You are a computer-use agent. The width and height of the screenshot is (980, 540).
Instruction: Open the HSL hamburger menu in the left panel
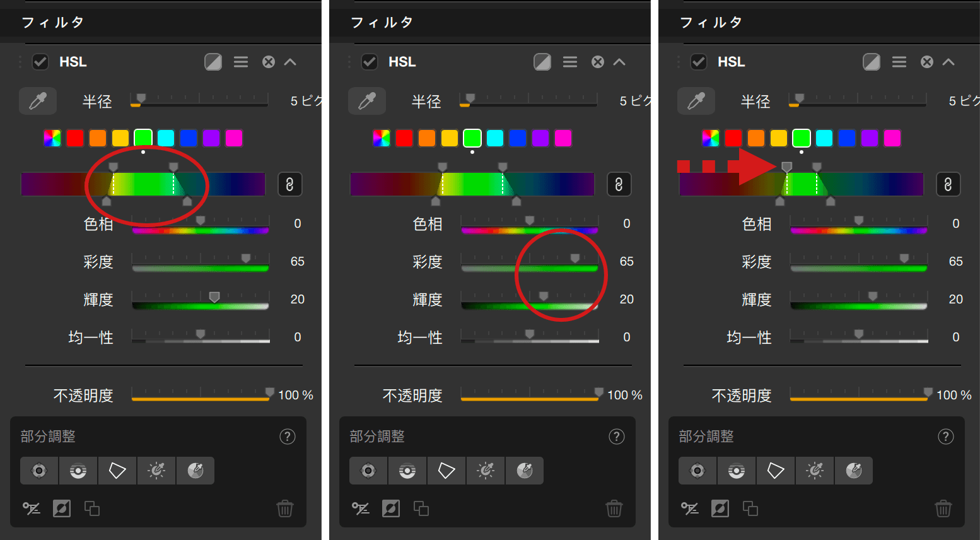(x=241, y=62)
